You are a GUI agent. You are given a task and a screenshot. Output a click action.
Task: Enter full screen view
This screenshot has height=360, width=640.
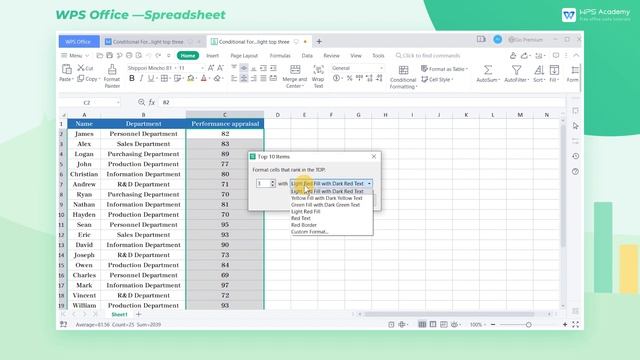(576, 324)
